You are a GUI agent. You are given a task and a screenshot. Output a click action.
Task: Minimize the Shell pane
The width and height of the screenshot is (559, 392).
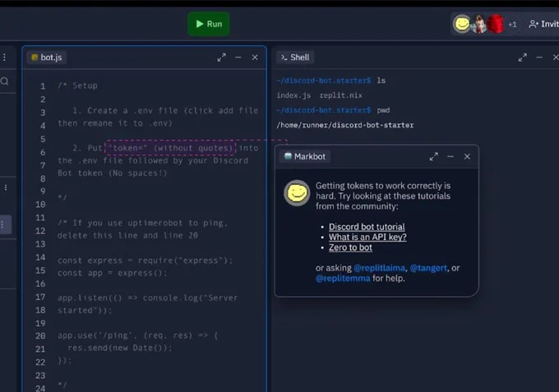(539, 58)
